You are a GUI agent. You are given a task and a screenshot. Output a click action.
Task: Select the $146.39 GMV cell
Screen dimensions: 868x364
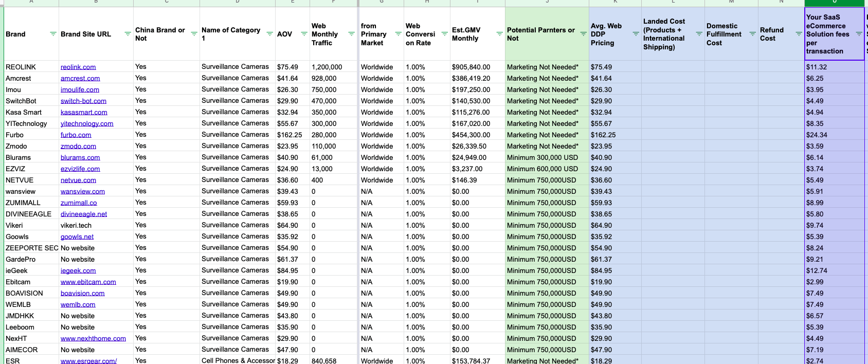[478, 180]
